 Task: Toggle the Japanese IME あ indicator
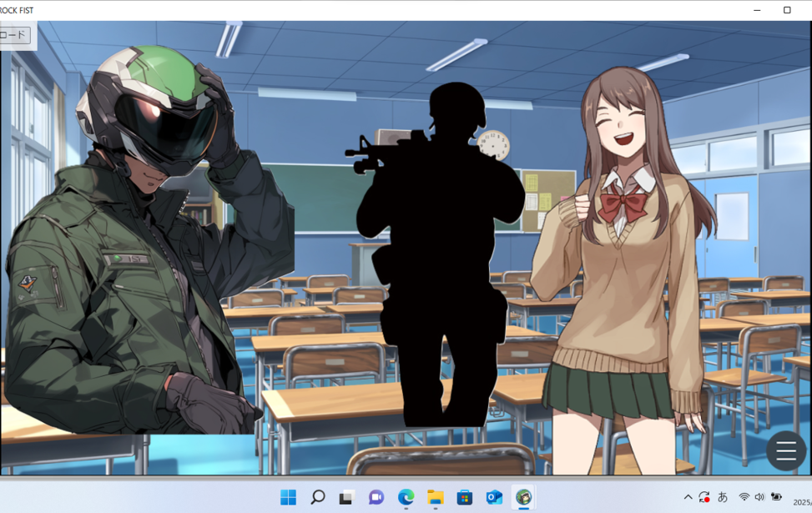pos(723,497)
